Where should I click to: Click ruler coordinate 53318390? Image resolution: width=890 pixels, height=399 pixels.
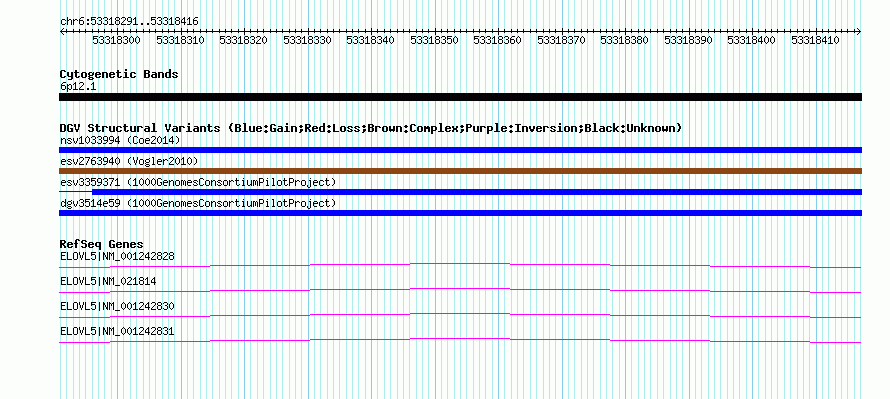pos(689,41)
